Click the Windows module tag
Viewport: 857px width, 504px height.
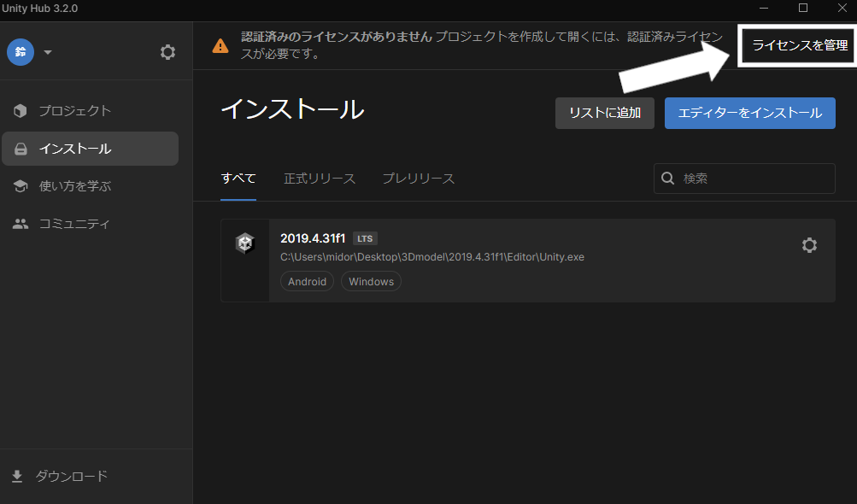click(371, 282)
